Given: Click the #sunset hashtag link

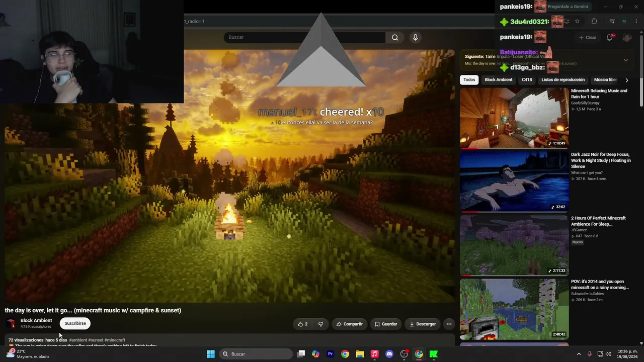Looking at the screenshot, I should pyautogui.click(x=96, y=340).
